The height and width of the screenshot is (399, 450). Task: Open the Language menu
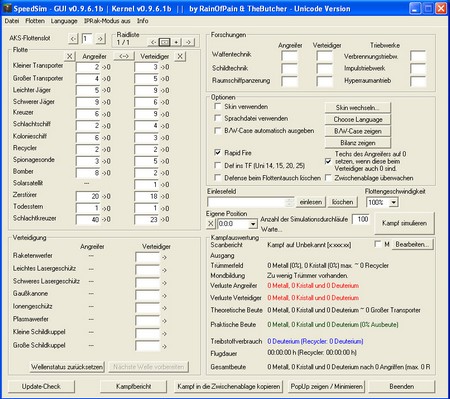coord(64,21)
